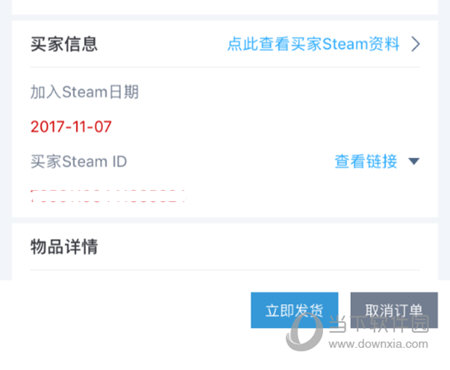Screen dimensions: 450x370
Task: Tap the 买家信息 section heading
Action: pyautogui.click(x=64, y=44)
